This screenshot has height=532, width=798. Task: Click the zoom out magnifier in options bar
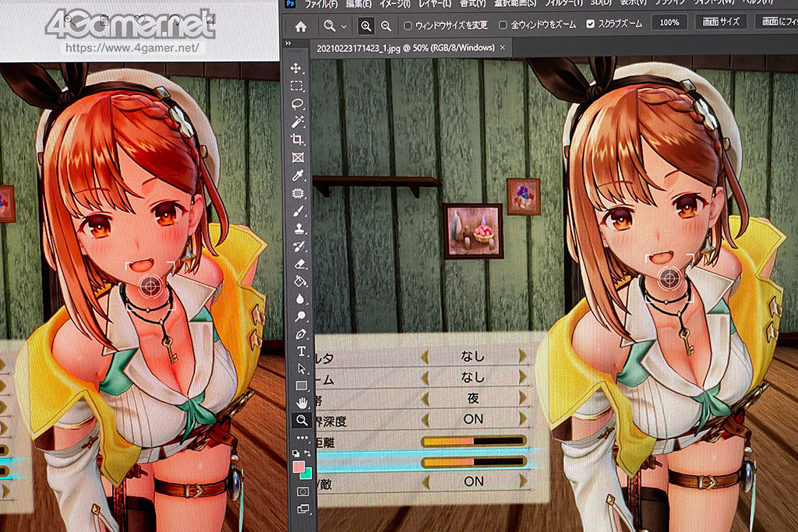coord(386,26)
